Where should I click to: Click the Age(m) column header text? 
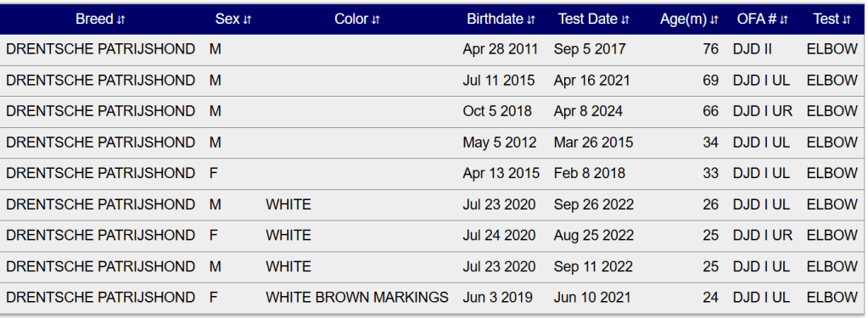[x=684, y=20]
